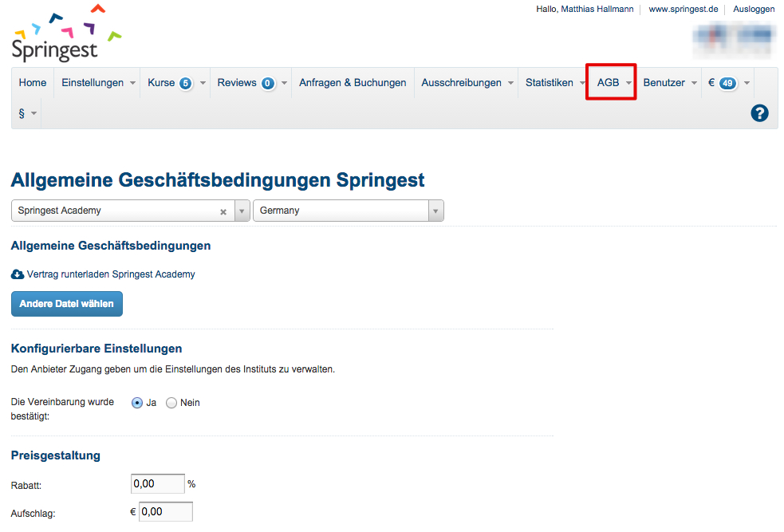Click the Preisgestaltung heading
This screenshot has height=532, width=784.
(x=56, y=455)
